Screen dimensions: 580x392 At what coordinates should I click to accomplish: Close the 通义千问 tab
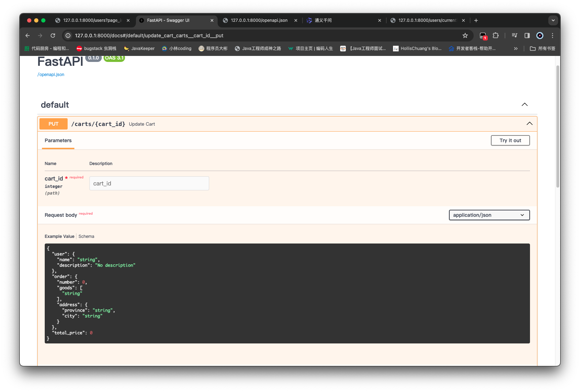[380, 20]
